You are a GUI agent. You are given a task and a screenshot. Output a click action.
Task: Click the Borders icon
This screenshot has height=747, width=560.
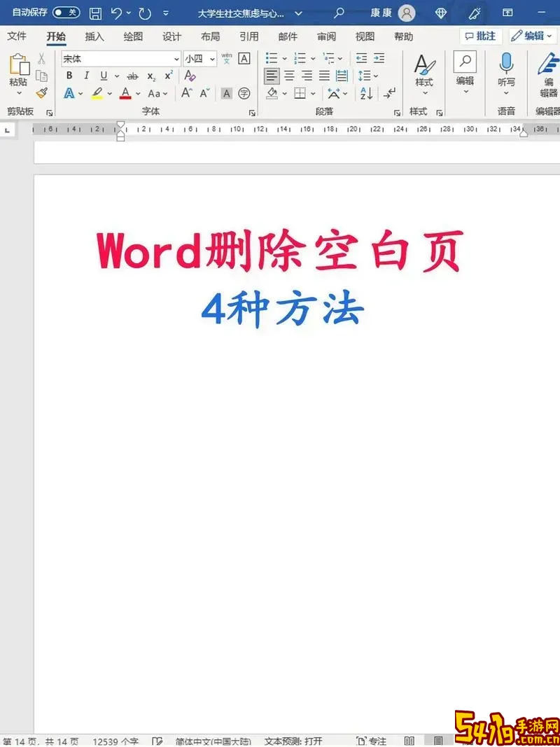300,93
